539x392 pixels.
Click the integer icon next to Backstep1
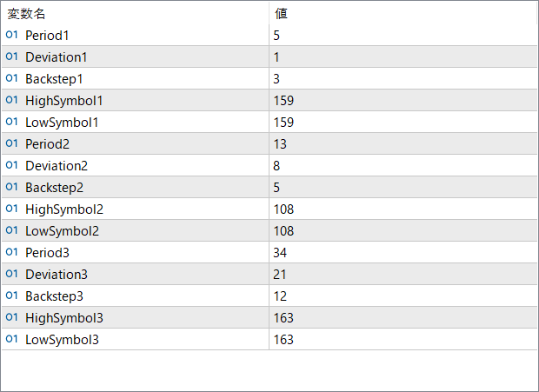[11, 78]
